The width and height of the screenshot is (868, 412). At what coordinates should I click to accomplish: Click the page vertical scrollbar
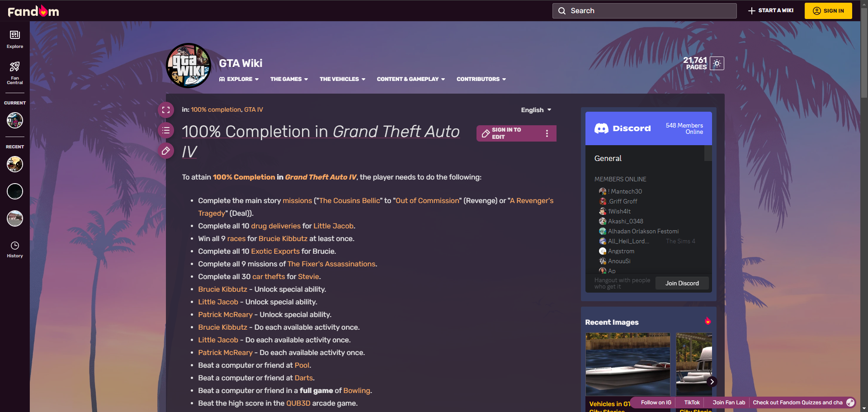[x=864, y=52]
